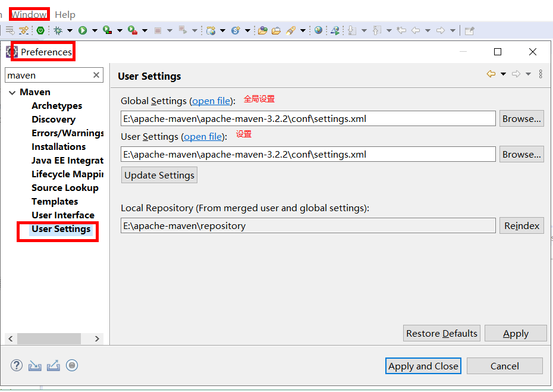Click the Reindex button

pos(521,225)
